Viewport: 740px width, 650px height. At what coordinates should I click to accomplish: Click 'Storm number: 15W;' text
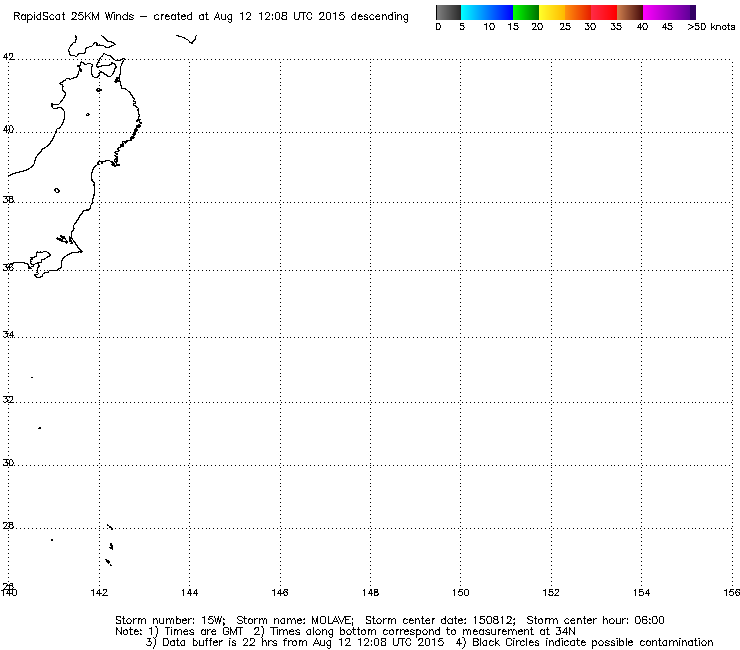170,620
